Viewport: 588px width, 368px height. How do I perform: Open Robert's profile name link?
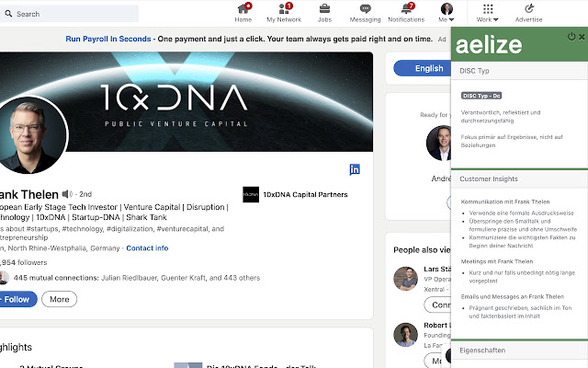[x=437, y=325]
